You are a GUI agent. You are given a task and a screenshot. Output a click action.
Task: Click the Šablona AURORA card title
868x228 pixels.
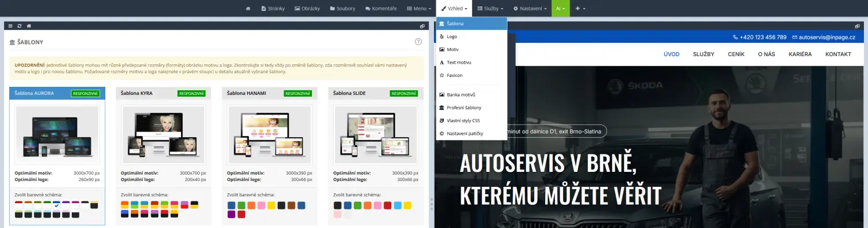34,93
